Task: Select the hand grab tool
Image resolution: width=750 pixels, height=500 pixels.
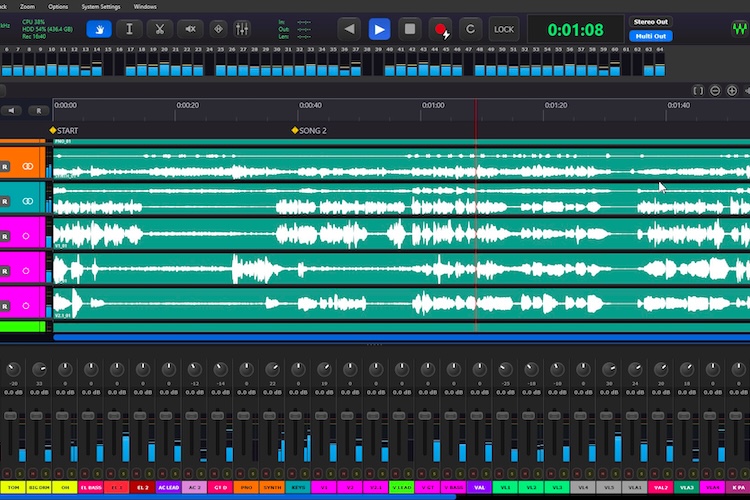Action: (x=99, y=29)
